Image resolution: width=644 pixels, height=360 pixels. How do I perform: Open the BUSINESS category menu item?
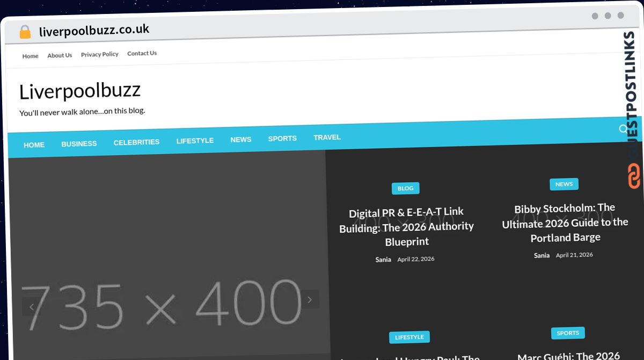(x=79, y=144)
